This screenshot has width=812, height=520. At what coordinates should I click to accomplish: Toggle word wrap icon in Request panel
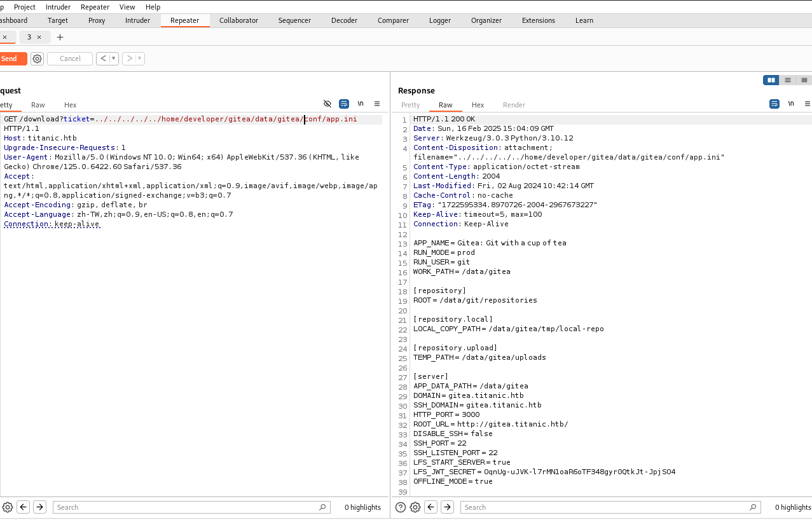(344, 104)
